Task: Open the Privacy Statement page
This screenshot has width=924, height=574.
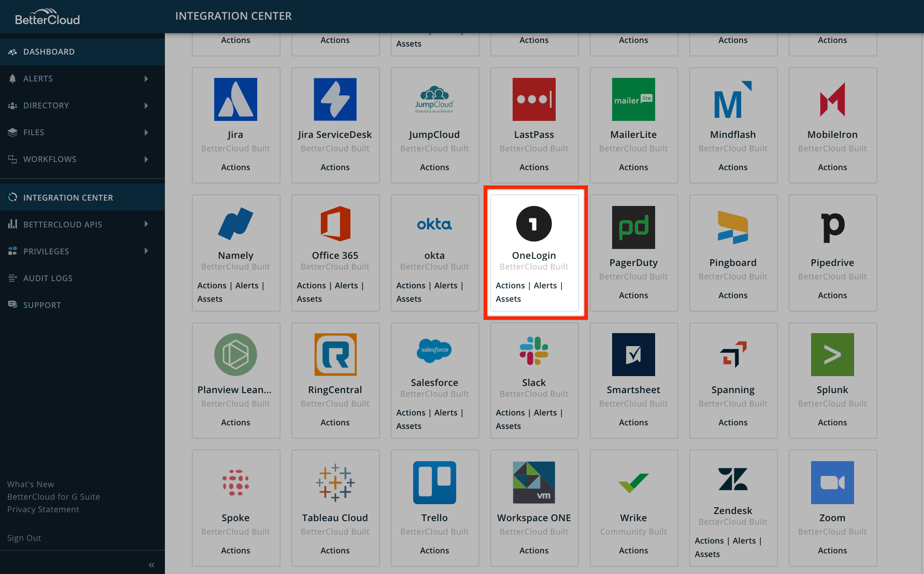Action: pyautogui.click(x=43, y=509)
